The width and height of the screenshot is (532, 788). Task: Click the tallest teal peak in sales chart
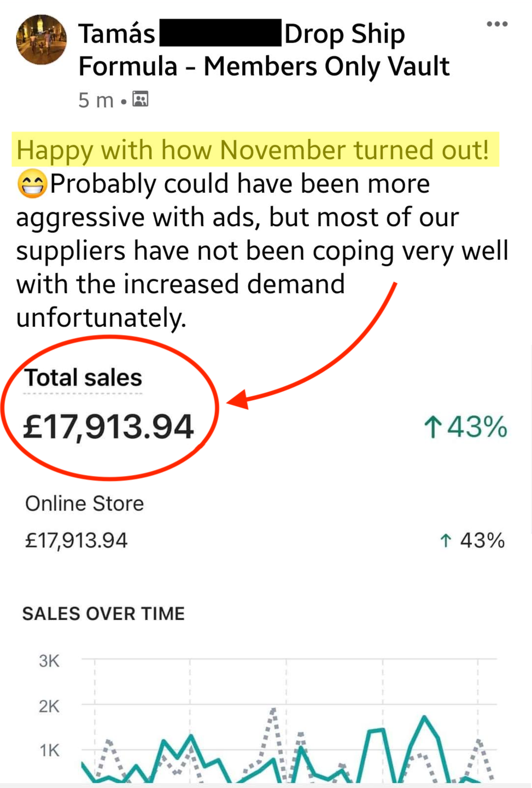pos(424,717)
